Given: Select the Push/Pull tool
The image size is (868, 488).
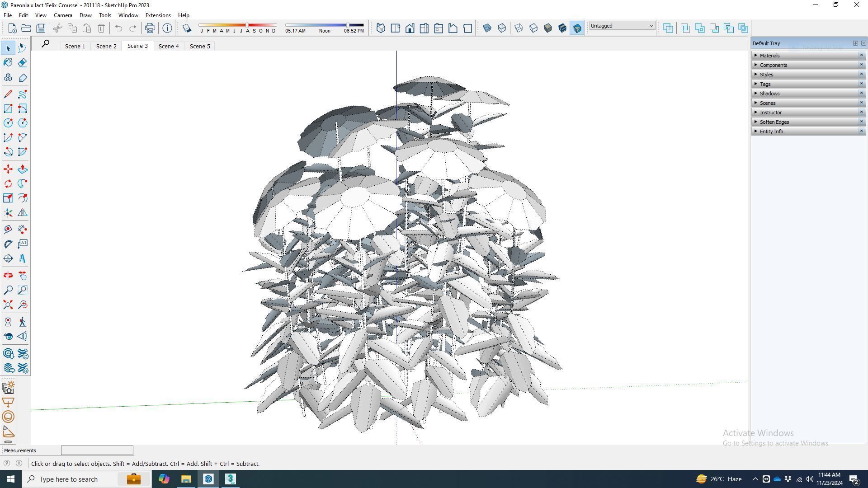Looking at the screenshot, I should click(x=23, y=169).
